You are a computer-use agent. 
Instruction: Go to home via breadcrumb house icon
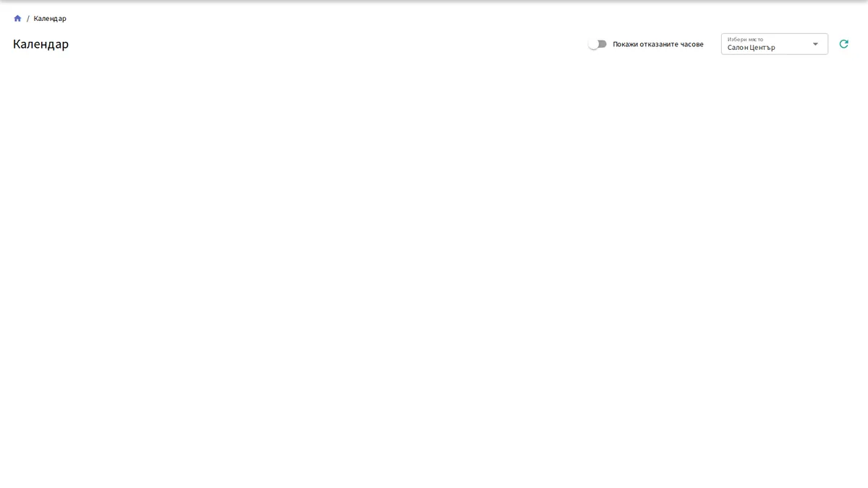tap(17, 18)
